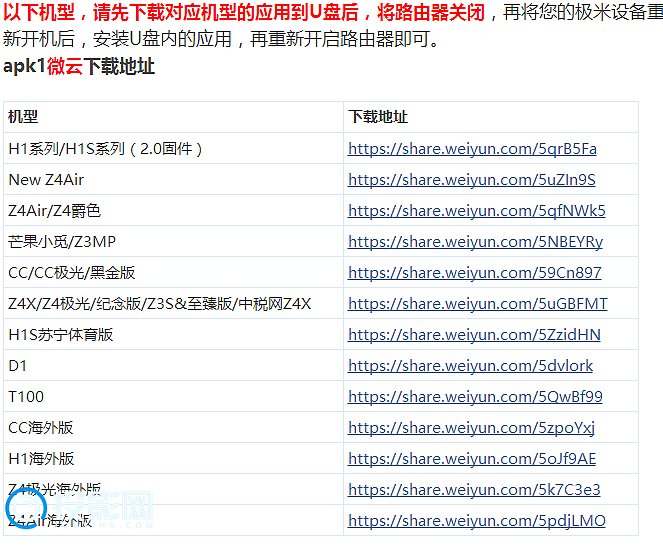Click the red text 将路由器关闭
The height and width of the screenshot is (552, 663).
pyautogui.click(x=430, y=12)
